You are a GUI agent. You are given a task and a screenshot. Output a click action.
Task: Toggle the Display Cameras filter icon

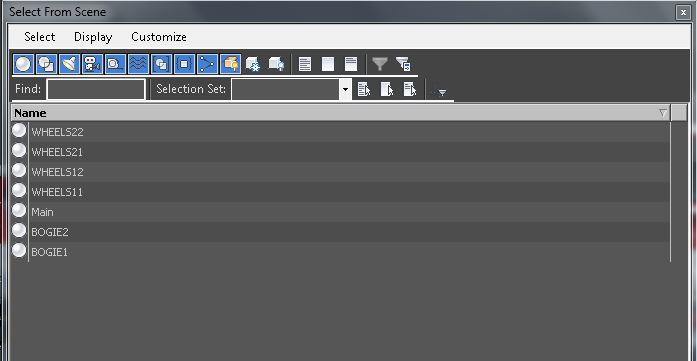point(92,64)
